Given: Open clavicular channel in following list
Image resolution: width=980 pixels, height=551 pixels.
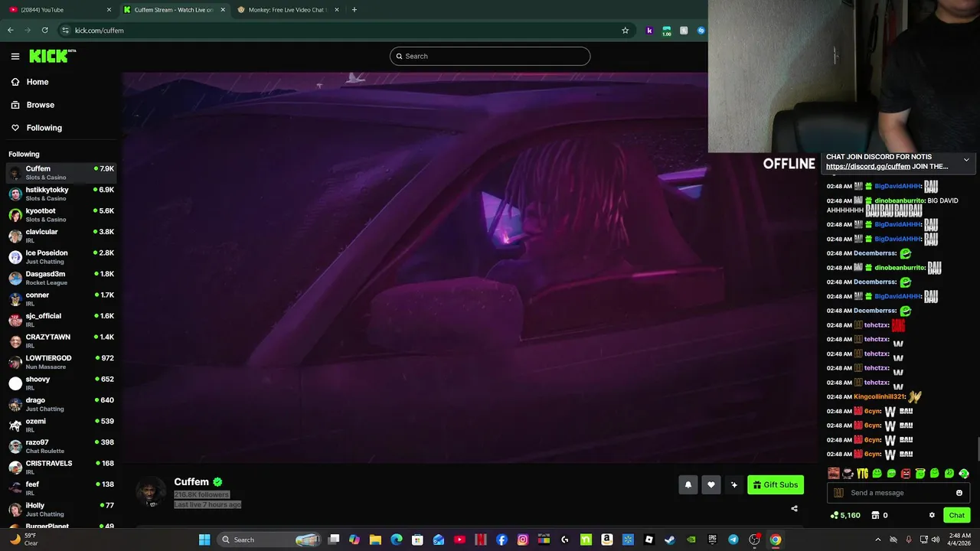Looking at the screenshot, I should point(61,236).
